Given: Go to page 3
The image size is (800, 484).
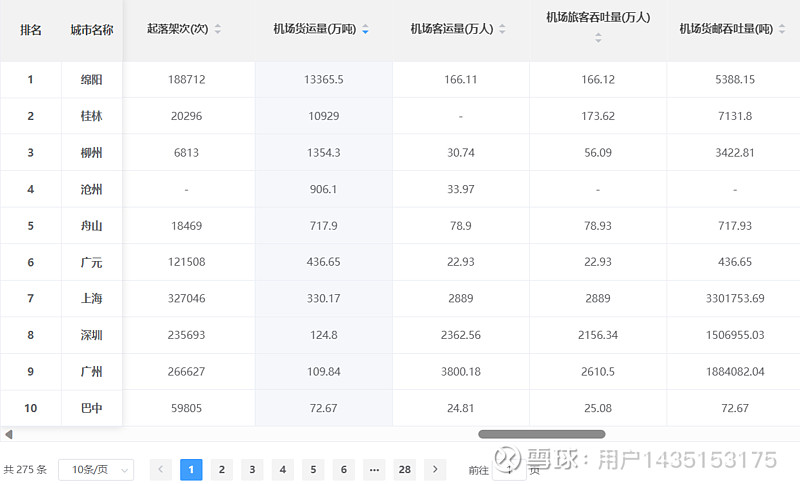Looking at the screenshot, I should 252,470.
